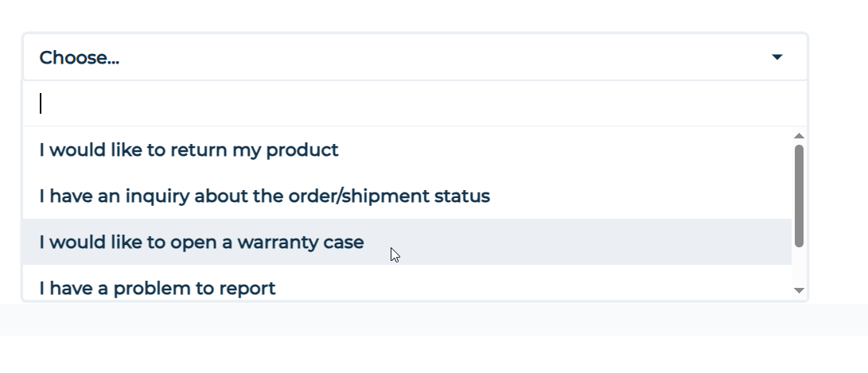This screenshot has width=868, height=373.
Task: Select "I would like to return my product"
Action: (189, 150)
